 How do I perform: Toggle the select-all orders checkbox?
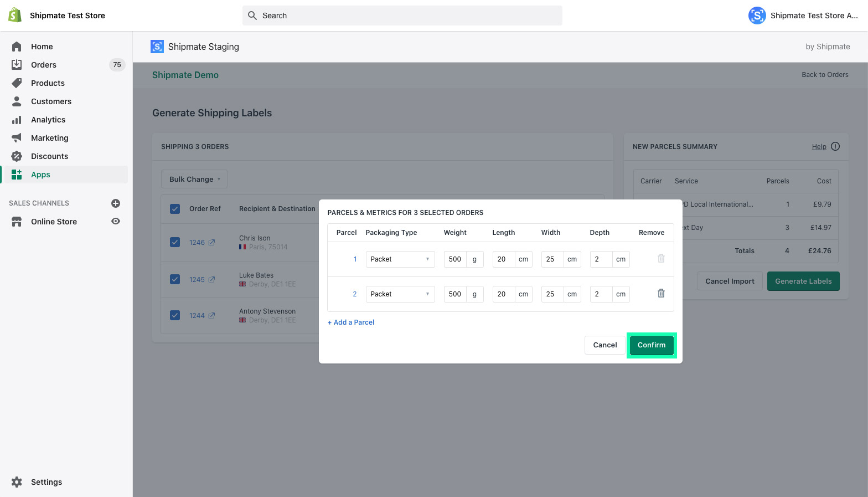(x=175, y=209)
